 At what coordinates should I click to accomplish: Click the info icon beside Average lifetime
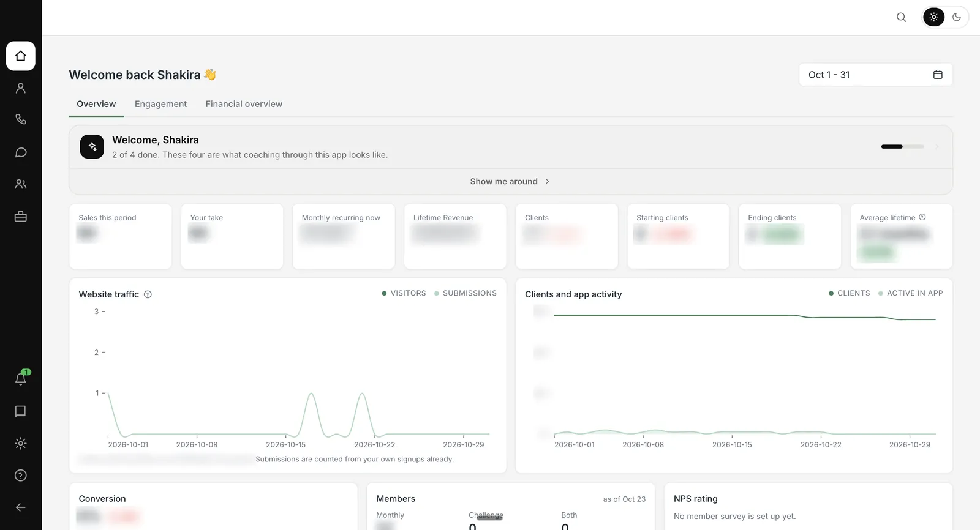(922, 217)
